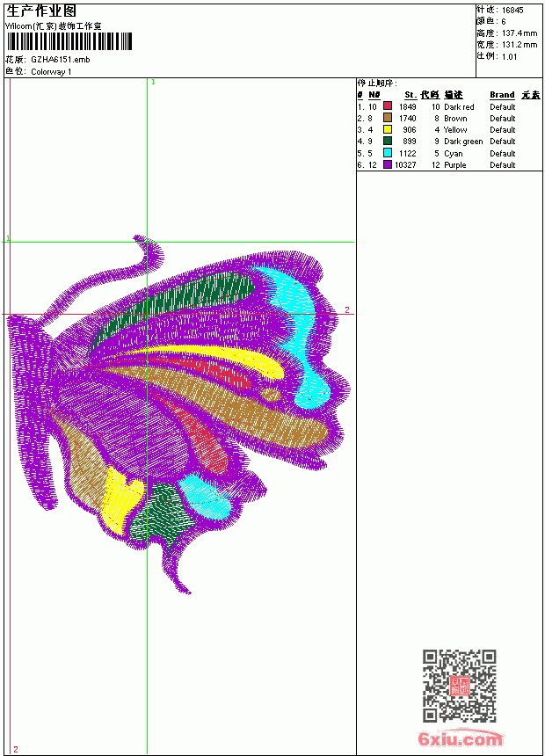
Task: Click the Purple row stitch count 10327
Action: (x=405, y=165)
